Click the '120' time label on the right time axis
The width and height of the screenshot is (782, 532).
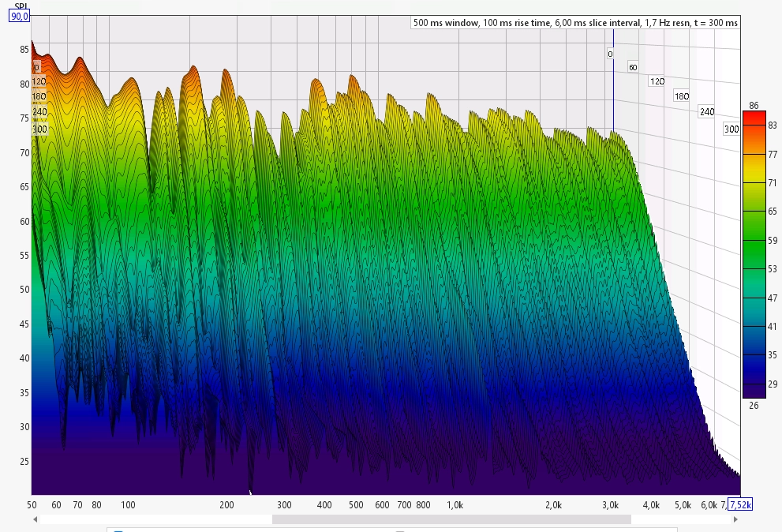[657, 81]
